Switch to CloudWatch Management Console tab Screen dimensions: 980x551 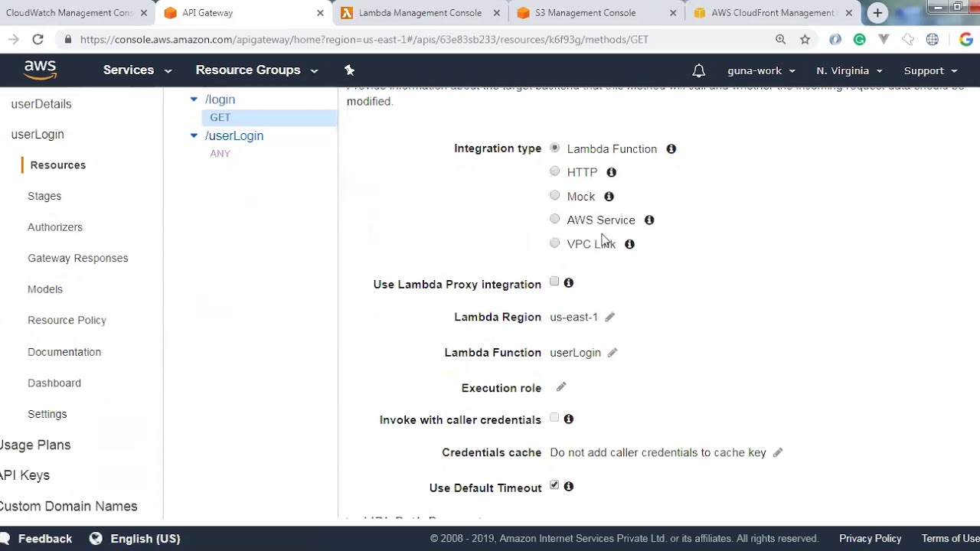pos(69,13)
